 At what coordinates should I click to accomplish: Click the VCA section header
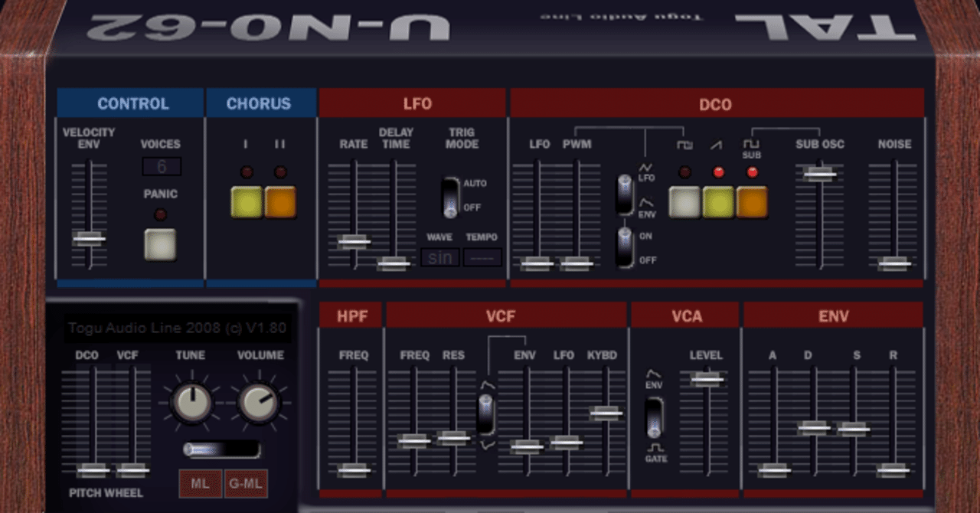[685, 315]
